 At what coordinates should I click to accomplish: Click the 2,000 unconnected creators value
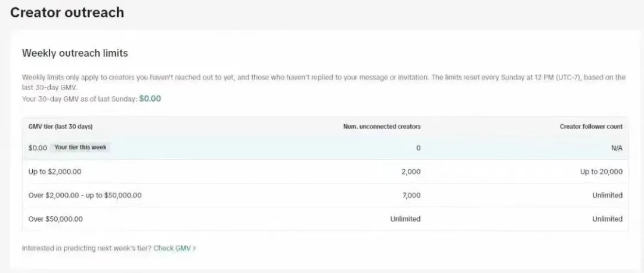click(x=411, y=171)
